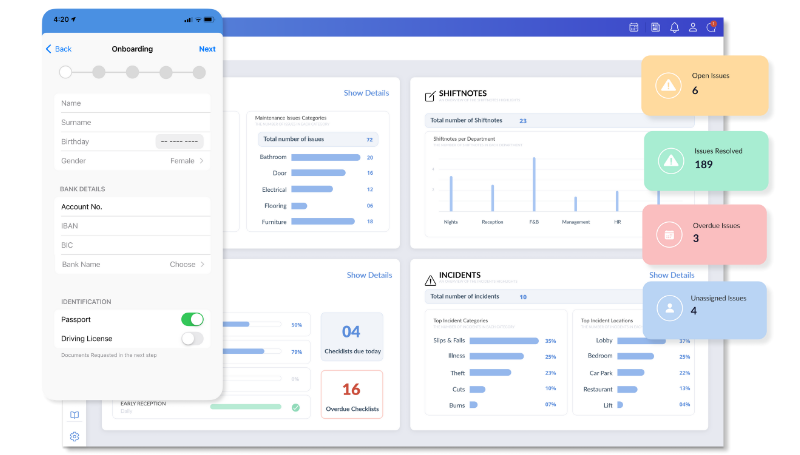This screenshot has width=800, height=455.
Task: Click the IBAN input field
Action: (x=133, y=225)
